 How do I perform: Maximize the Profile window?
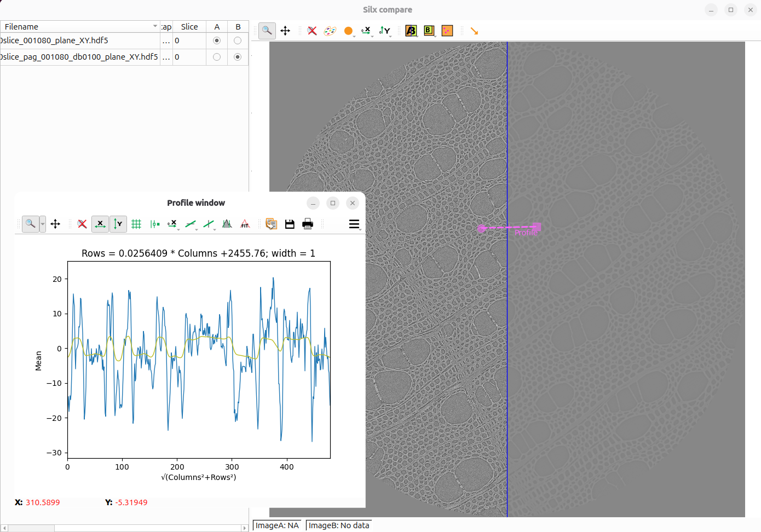(x=333, y=203)
